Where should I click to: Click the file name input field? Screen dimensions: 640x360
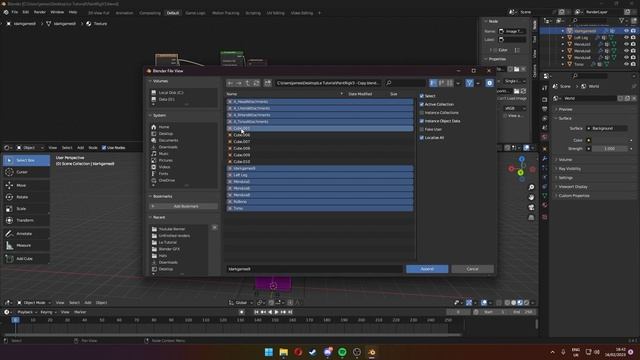pyautogui.click(x=314, y=269)
